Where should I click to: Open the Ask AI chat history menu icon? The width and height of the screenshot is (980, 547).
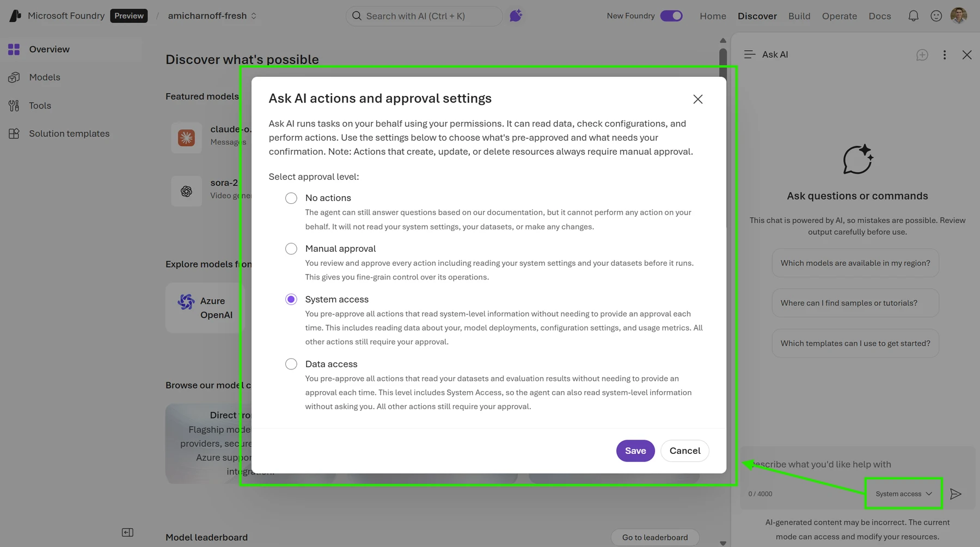pos(750,54)
